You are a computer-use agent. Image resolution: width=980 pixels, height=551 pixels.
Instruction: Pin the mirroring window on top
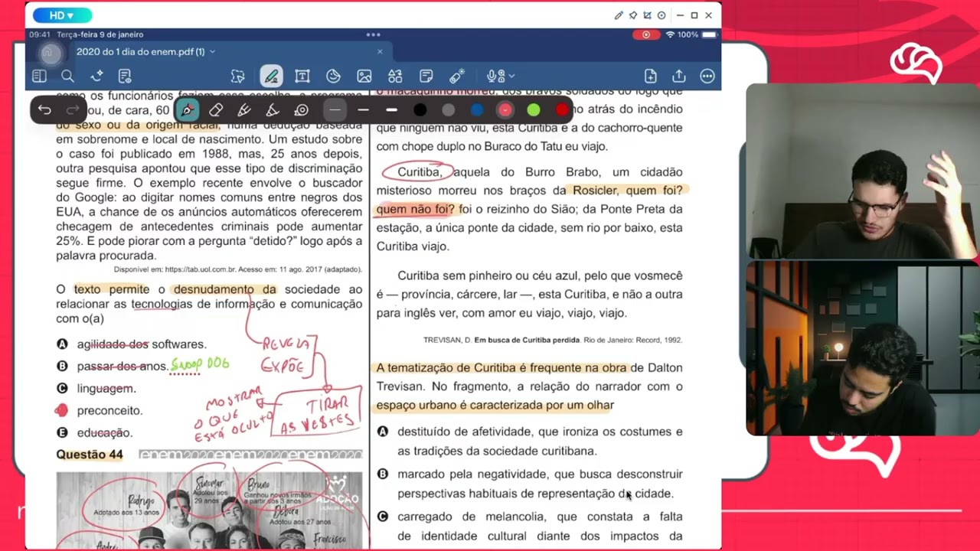tap(633, 15)
